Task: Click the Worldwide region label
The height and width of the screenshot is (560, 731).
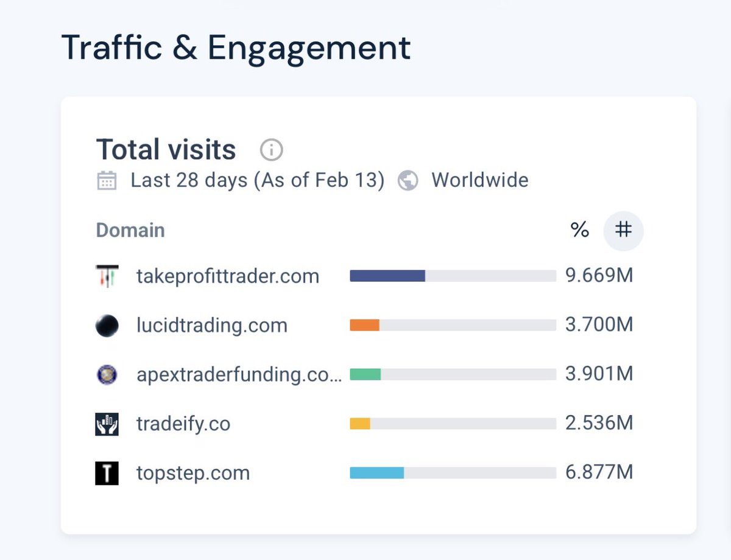Action: [x=480, y=181]
